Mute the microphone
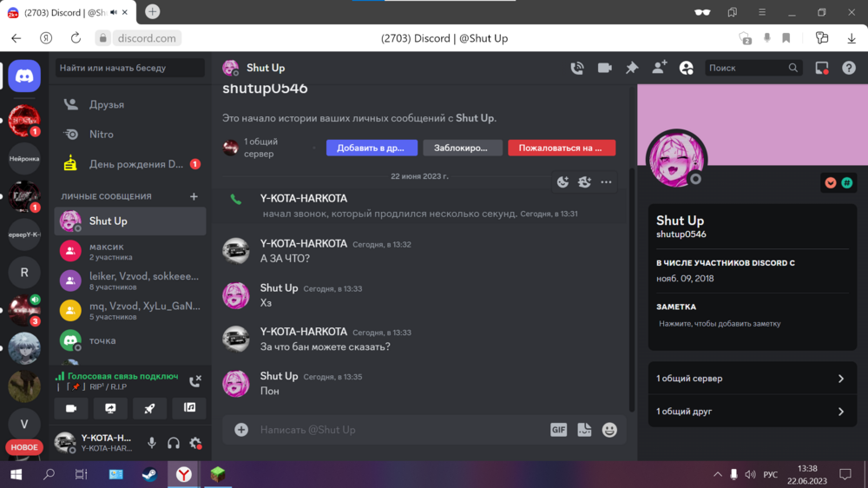868x488 pixels. (152, 443)
